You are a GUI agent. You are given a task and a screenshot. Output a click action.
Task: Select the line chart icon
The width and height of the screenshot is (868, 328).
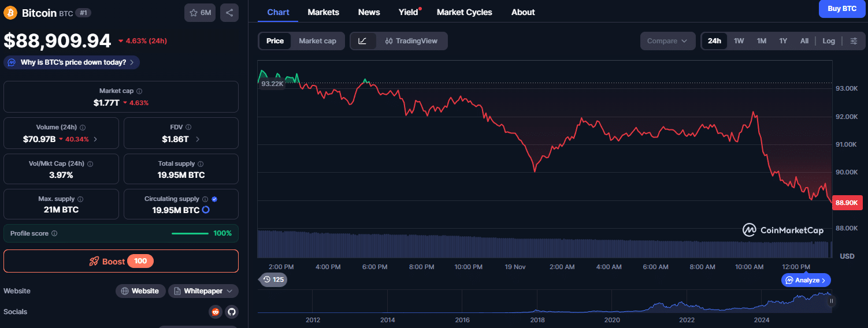[x=363, y=41]
